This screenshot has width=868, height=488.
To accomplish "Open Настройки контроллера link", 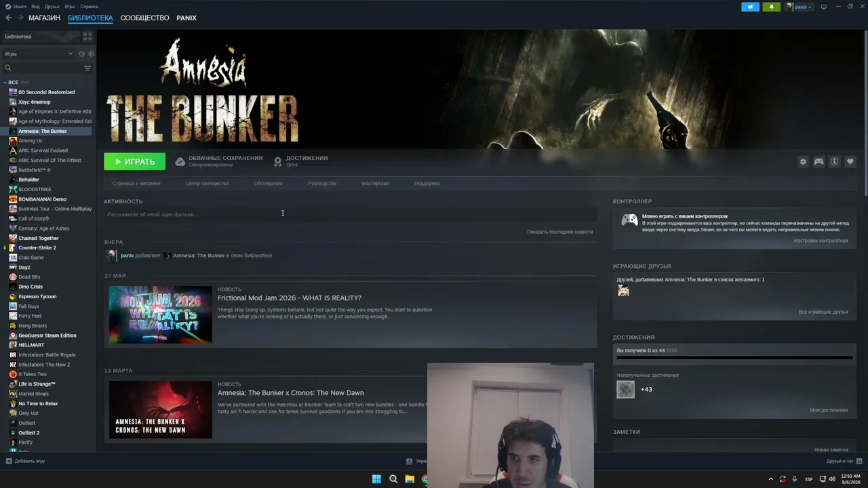I will pyautogui.click(x=821, y=241).
